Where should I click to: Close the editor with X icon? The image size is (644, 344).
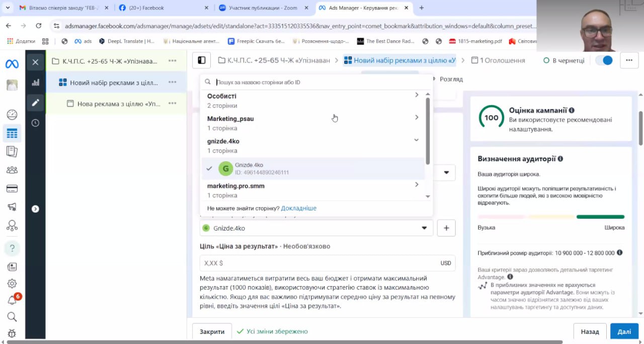click(35, 62)
